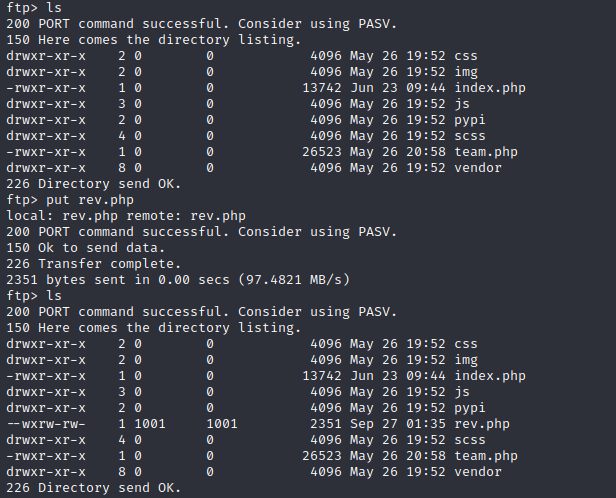The height and width of the screenshot is (498, 616).
Task: Click pypi directory in the second listing
Action: 469,407
